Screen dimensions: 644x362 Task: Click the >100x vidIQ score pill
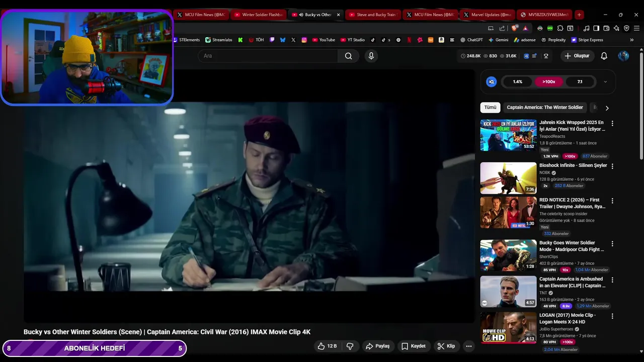(x=548, y=81)
